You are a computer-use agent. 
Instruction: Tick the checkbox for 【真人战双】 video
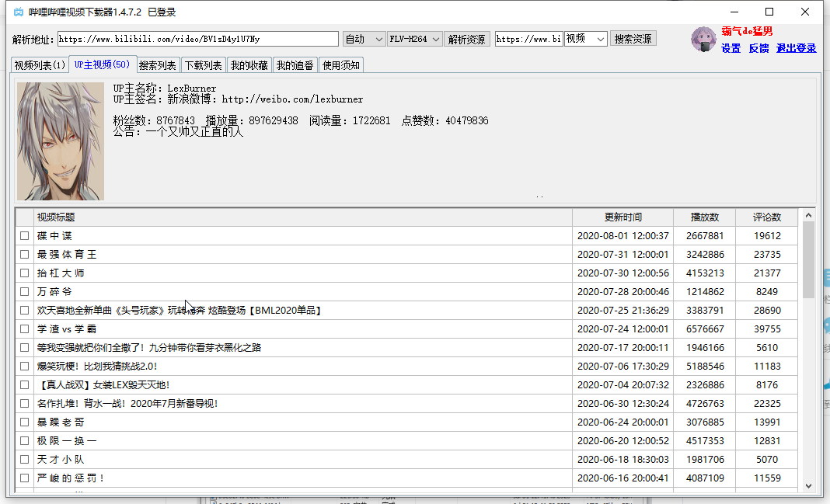tap(24, 384)
